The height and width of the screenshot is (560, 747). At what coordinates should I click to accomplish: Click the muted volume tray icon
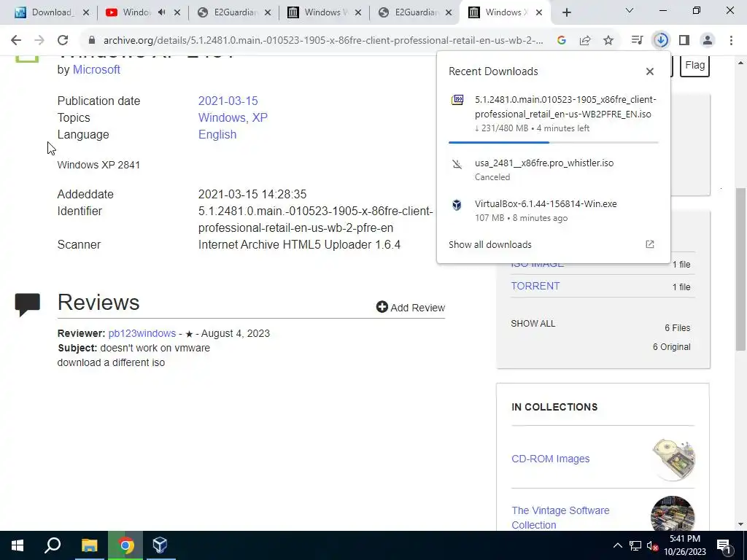point(652,545)
